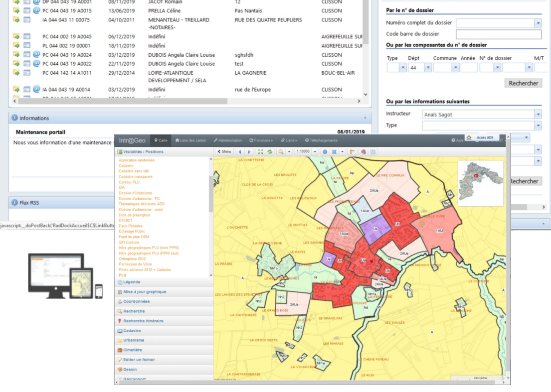551x392 pixels.
Task: Click the green zoom-to-full-extent icon
Action: 261,151
